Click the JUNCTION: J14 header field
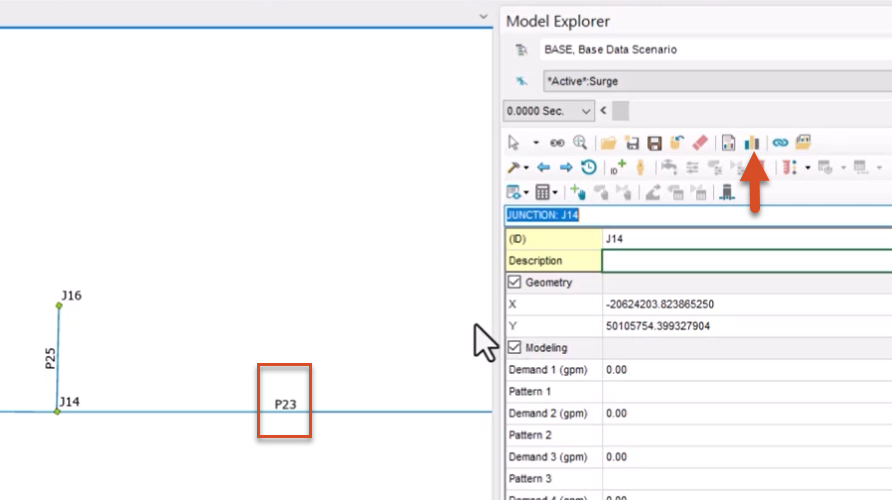This screenshot has width=892, height=500. tap(699, 215)
